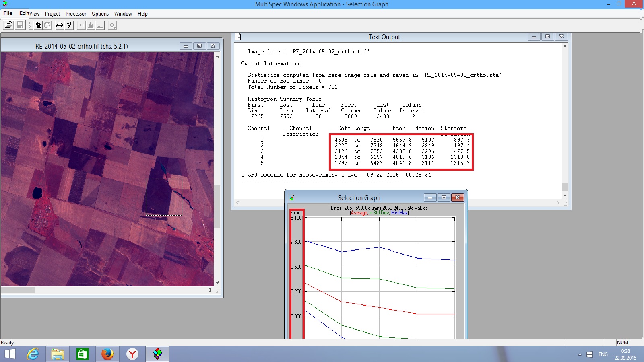Image resolution: width=644 pixels, height=362 pixels.
Task: Minimize the RE_2014-05-02_ortho.tif image window
Action: click(x=186, y=46)
